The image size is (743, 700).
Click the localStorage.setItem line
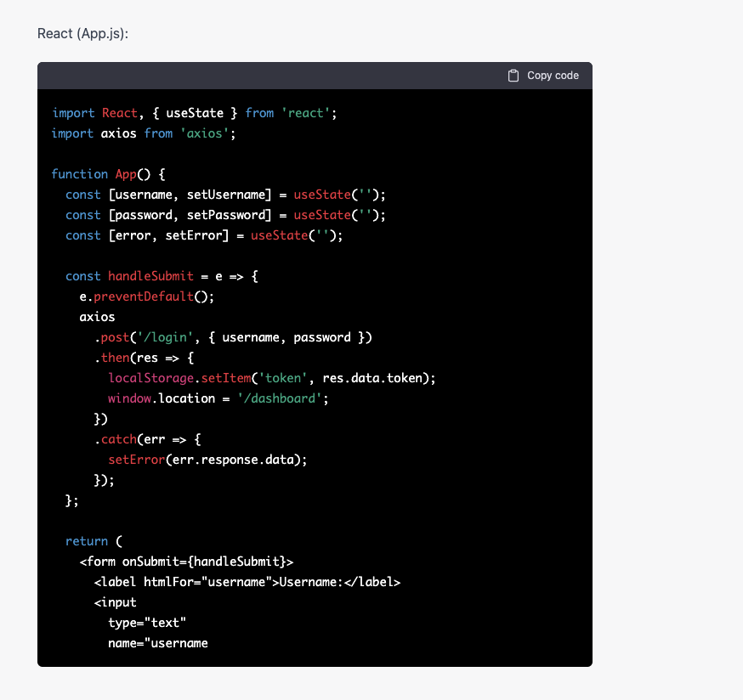point(272,378)
